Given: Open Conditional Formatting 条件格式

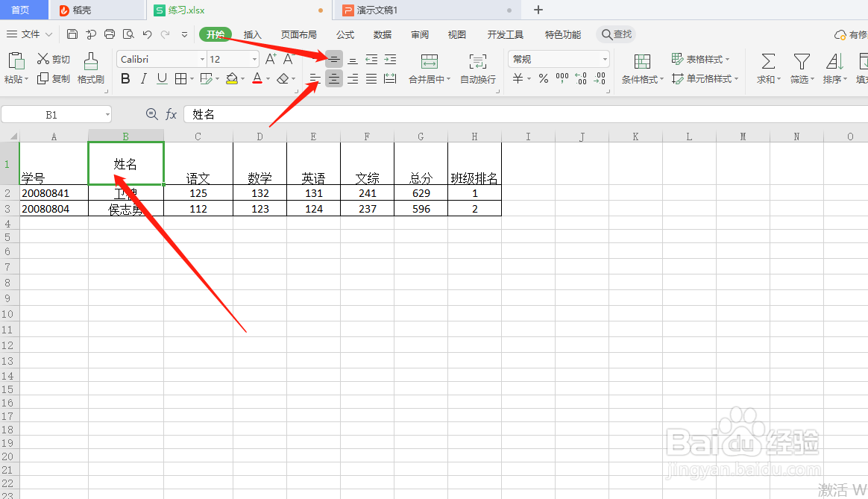Looking at the screenshot, I should tap(641, 78).
